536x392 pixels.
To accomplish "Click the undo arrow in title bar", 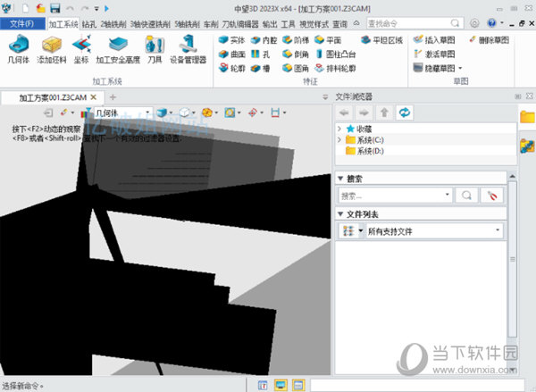I will click(x=70, y=8).
